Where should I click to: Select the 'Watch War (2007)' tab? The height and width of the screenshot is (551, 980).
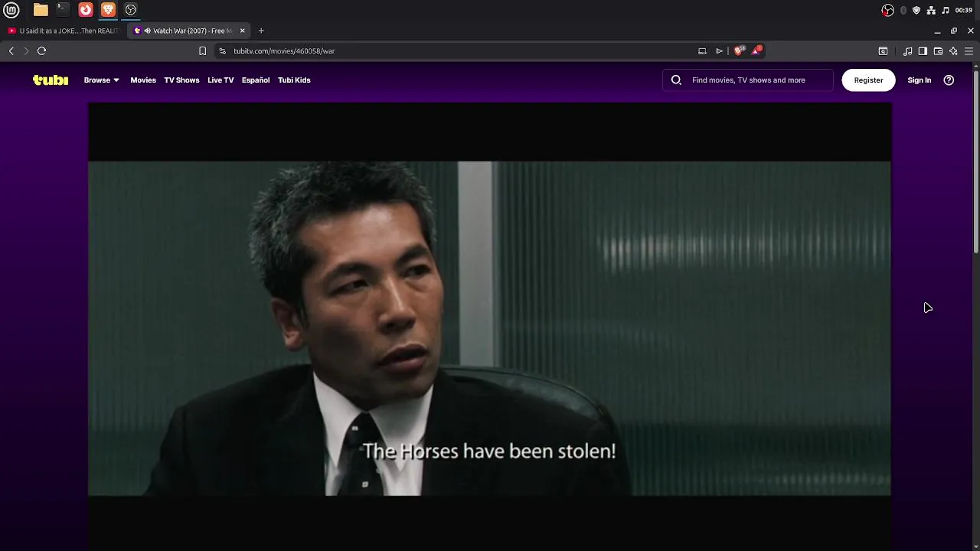tap(190, 31)
